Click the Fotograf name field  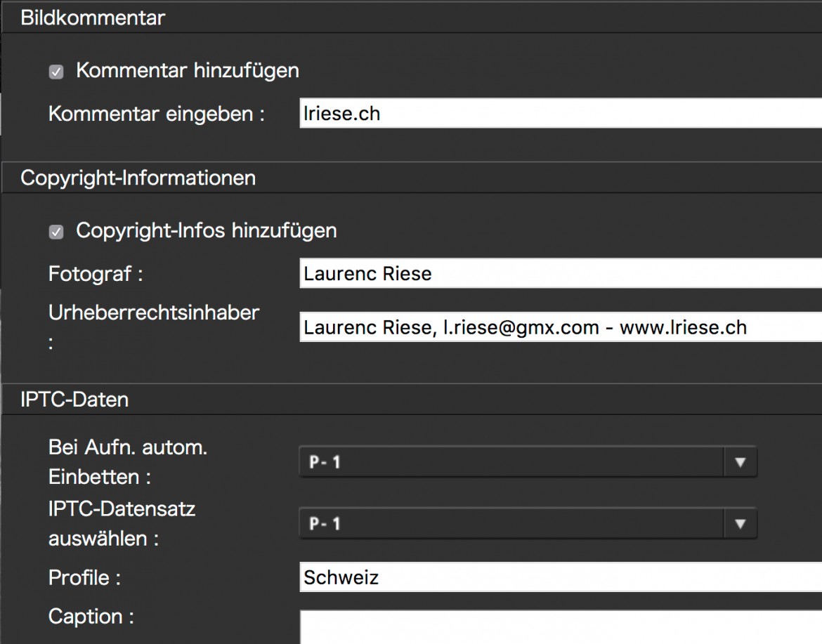561,273
